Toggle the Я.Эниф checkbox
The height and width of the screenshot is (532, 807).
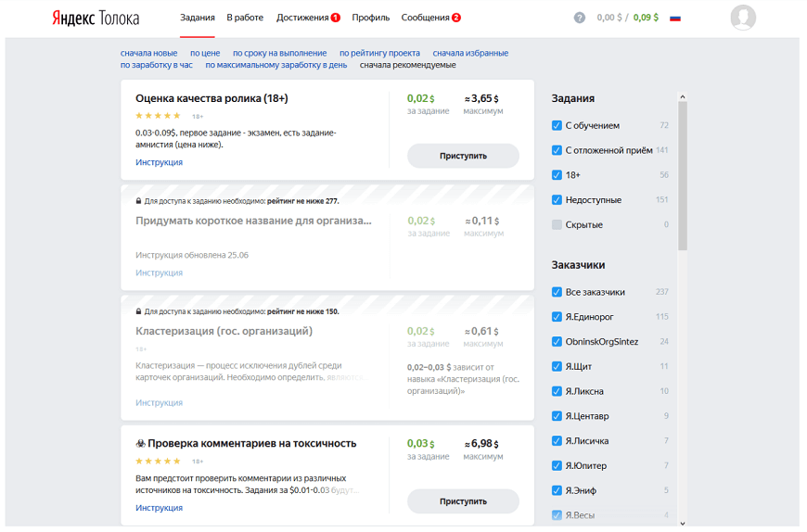557,490
